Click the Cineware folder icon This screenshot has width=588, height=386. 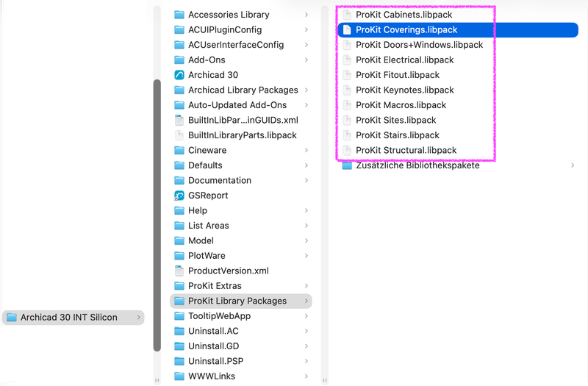pos(179,151)
